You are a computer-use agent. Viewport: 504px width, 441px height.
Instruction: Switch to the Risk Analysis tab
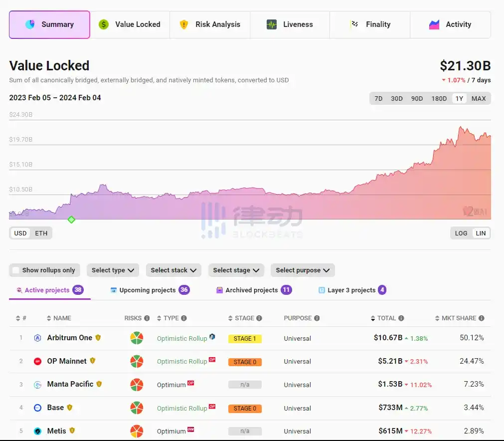210,24
